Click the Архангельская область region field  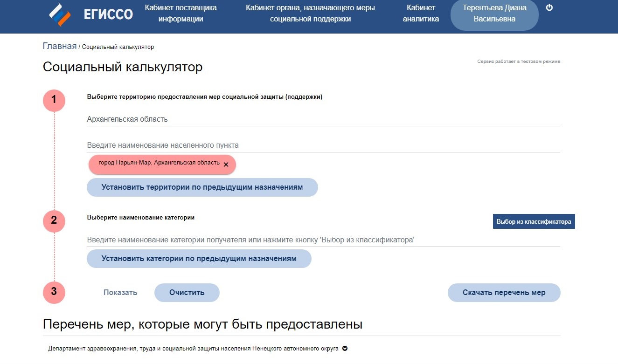323,119
